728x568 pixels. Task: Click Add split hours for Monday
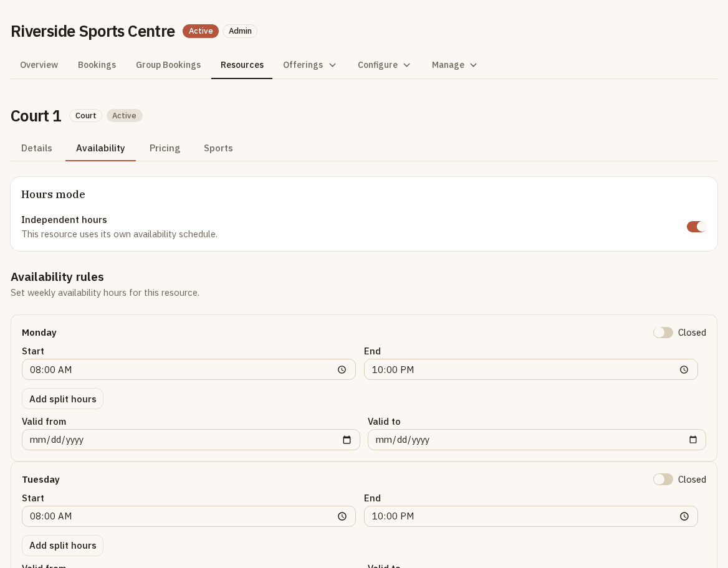click(63, 399)
